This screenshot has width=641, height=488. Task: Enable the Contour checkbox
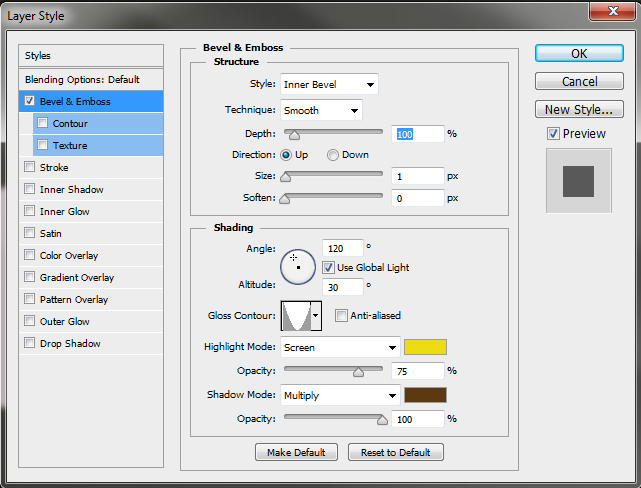pos(42,124)
